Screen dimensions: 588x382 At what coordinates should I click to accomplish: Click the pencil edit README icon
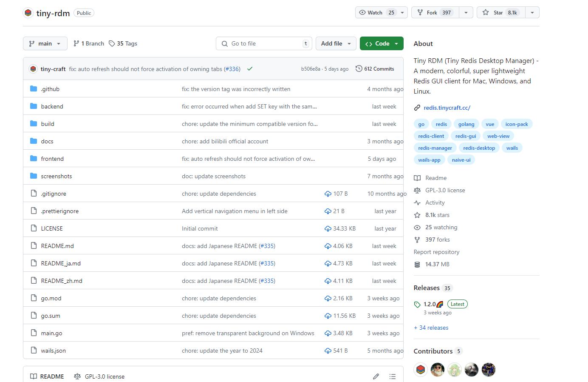click(x=376, y=376)
